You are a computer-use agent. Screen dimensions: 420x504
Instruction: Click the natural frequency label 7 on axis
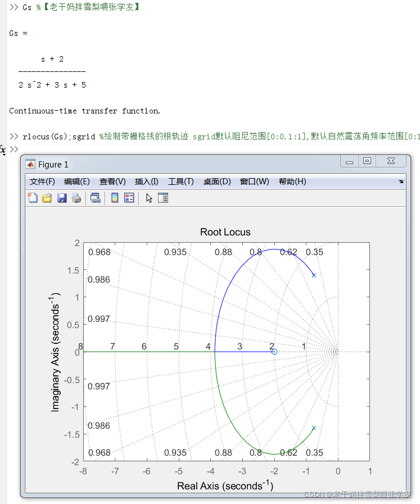112,346
